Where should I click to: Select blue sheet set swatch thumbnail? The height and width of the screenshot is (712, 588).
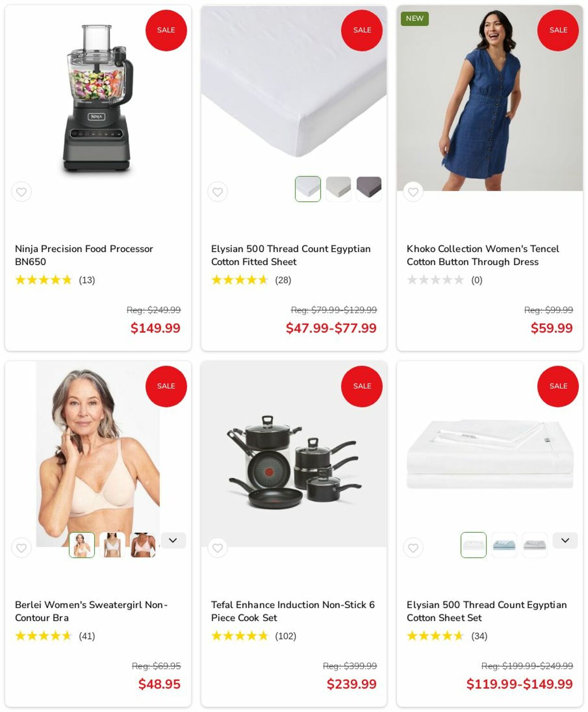tap(504, 545)
